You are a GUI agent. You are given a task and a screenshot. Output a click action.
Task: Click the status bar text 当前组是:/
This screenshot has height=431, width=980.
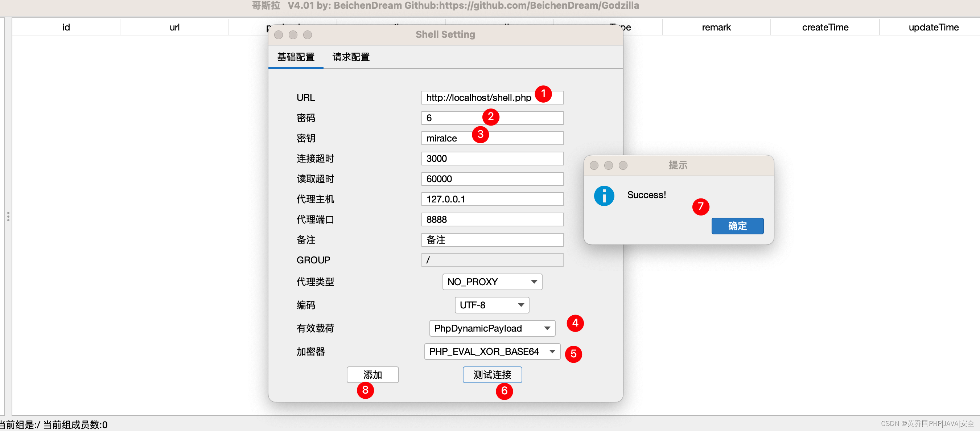pos(20,424)
